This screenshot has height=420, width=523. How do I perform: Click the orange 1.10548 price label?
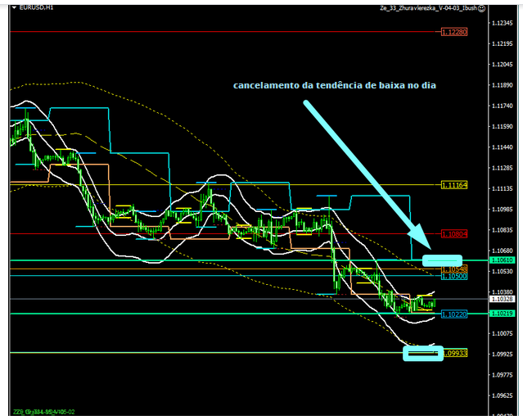click(454, 269)
